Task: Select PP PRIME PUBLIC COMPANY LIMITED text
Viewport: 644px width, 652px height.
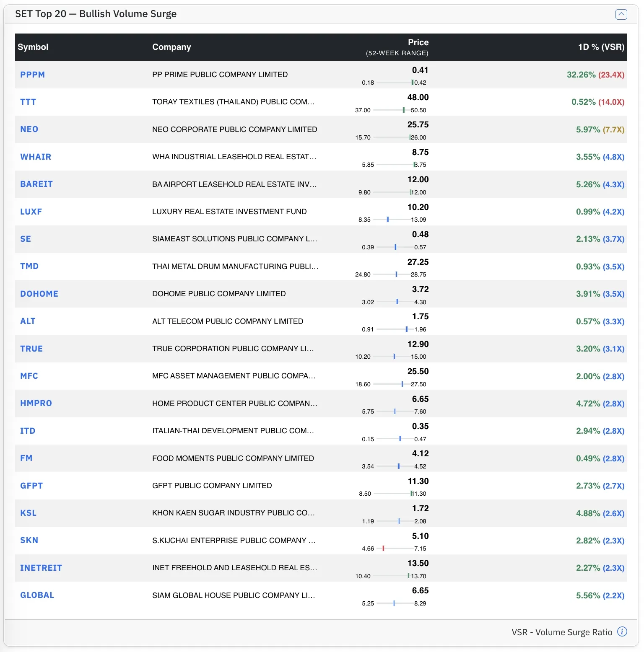Action: 220,75
